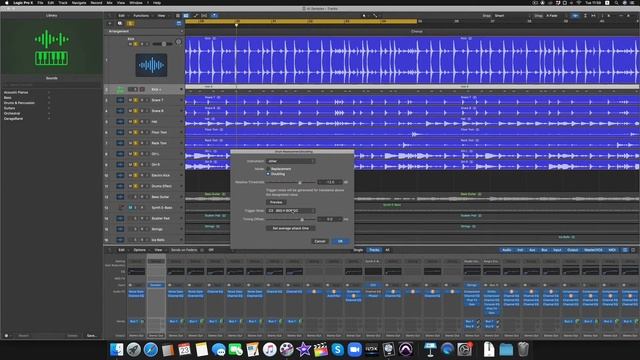
Task: Click the Library instrument artwork thumbnail
Action: coord(51,47)
